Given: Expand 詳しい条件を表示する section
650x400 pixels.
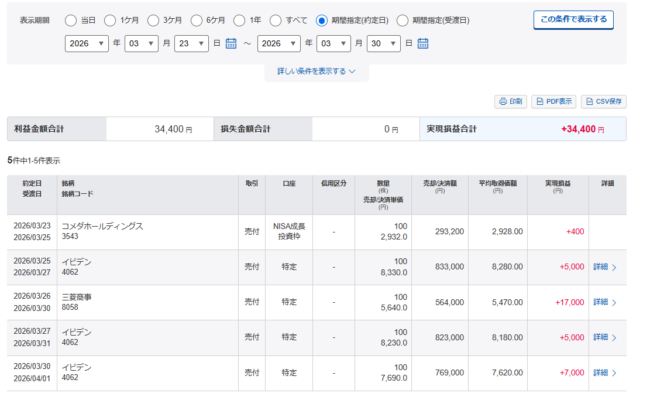Looking at the screenshot, I should [316, 71].
